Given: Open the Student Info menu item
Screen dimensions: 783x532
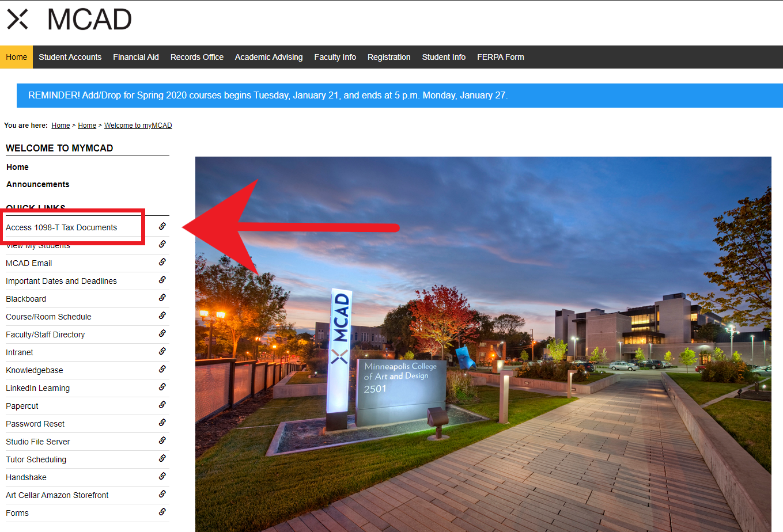Looking at the screenshot, I should tap(444, 57).
